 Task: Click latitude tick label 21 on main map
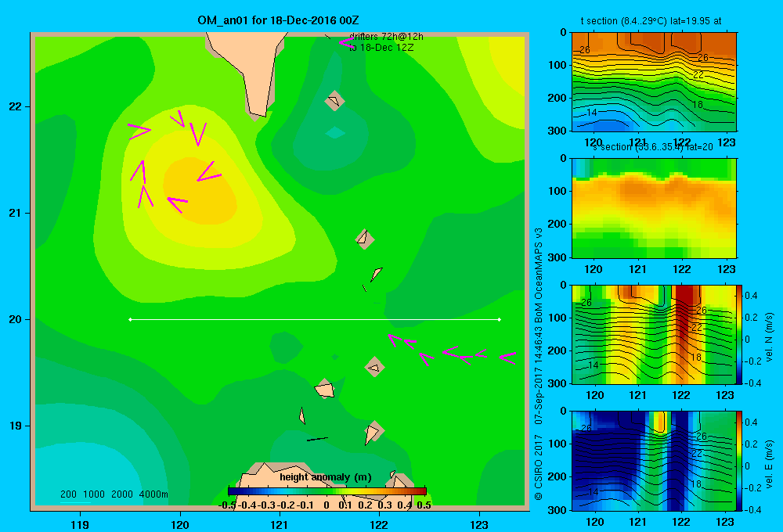tap(16, 213)
